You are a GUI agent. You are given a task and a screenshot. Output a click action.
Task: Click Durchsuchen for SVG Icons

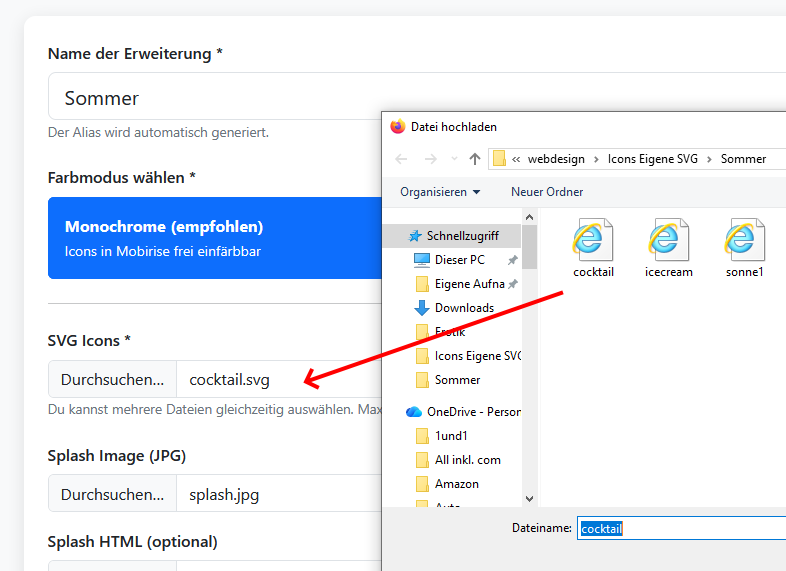[112, 380]
